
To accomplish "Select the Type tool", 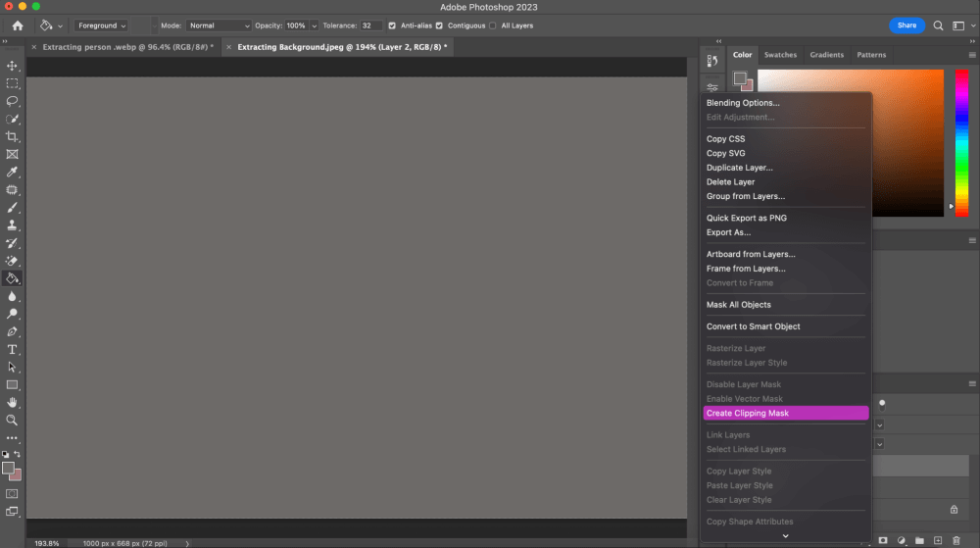I will pyautogui.click(x=13, y=349).
